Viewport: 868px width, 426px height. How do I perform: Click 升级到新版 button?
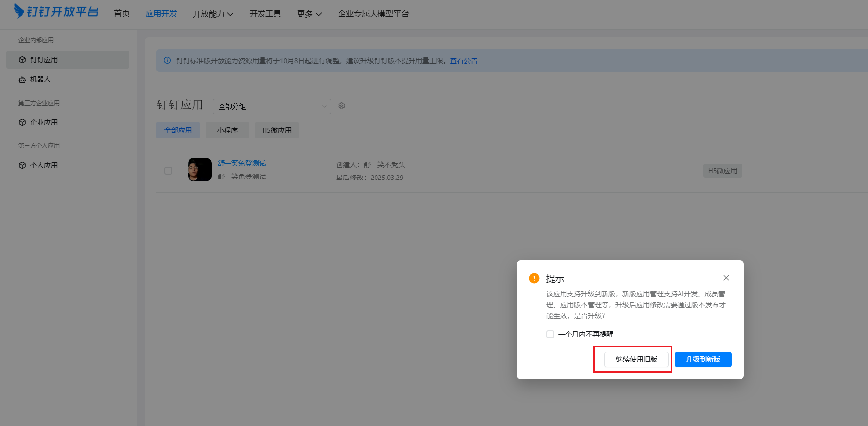(703, 359)
